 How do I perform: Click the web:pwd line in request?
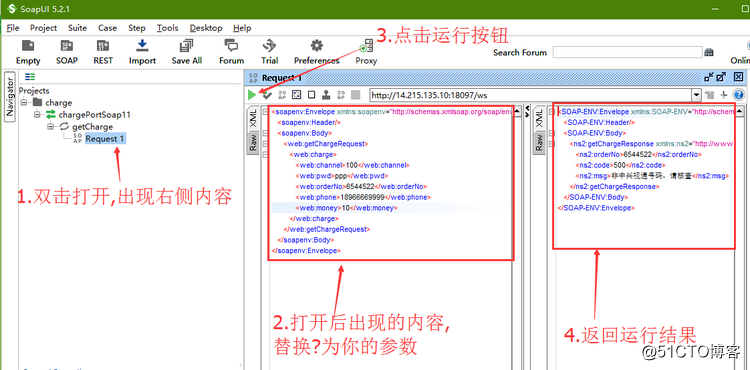pos(341,175)
